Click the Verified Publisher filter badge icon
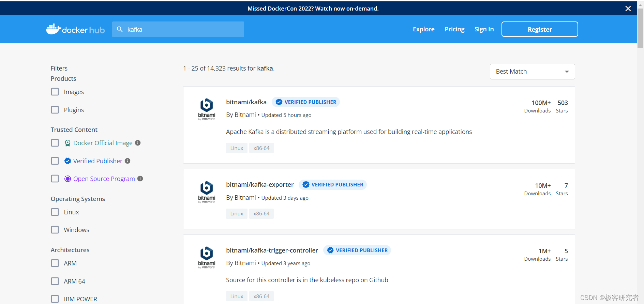This screenshot has height=304, width=644. (68, 161)
